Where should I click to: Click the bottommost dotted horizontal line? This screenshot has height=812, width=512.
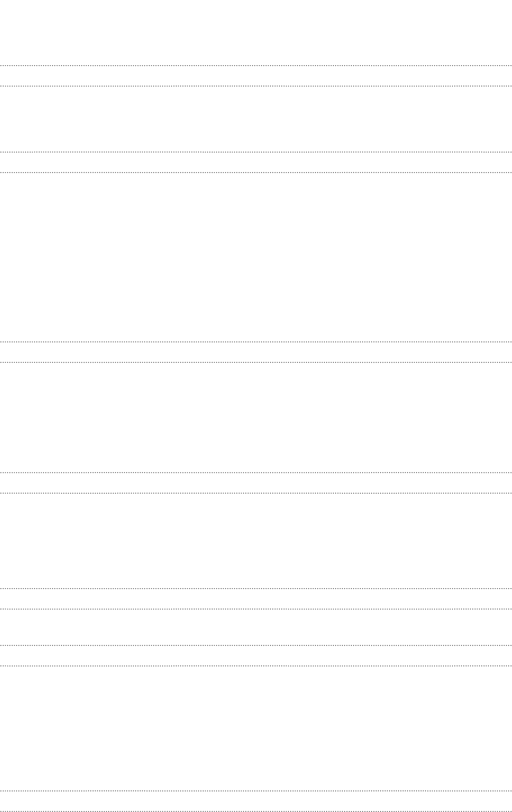[256, 811]
